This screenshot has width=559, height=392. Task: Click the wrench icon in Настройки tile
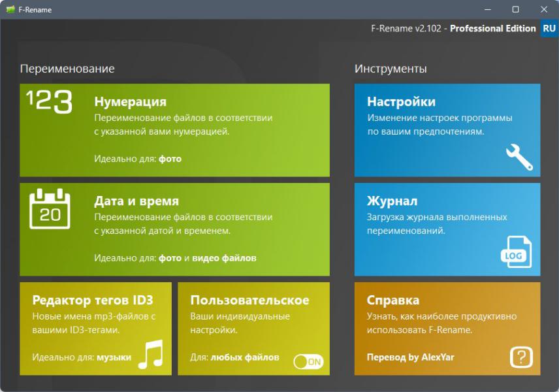(x=519, y=157)
